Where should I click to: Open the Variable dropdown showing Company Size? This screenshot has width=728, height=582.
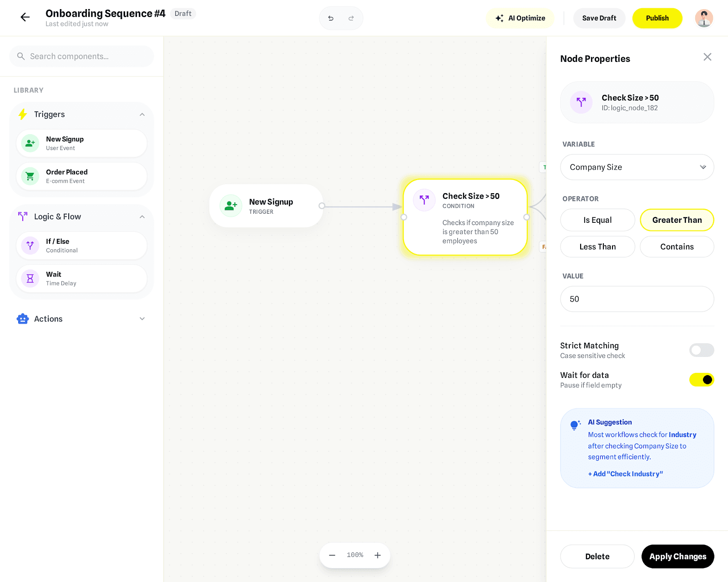(637, 167)
